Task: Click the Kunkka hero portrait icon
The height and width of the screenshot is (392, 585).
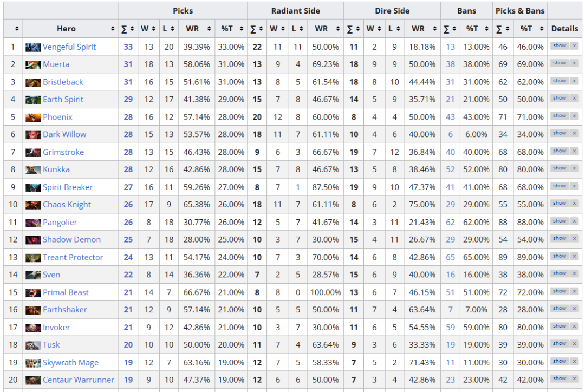Action: 33,169
